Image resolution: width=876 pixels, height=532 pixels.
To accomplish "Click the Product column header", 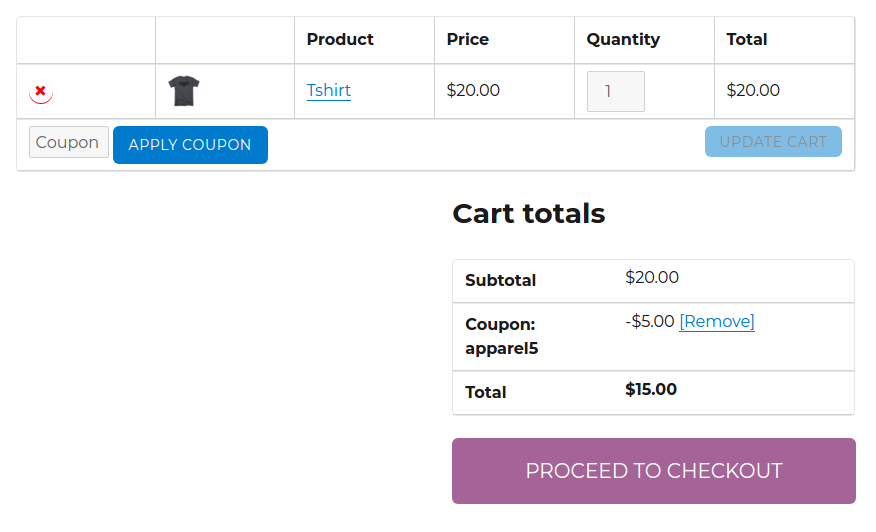I will click(x=340, y=40).
